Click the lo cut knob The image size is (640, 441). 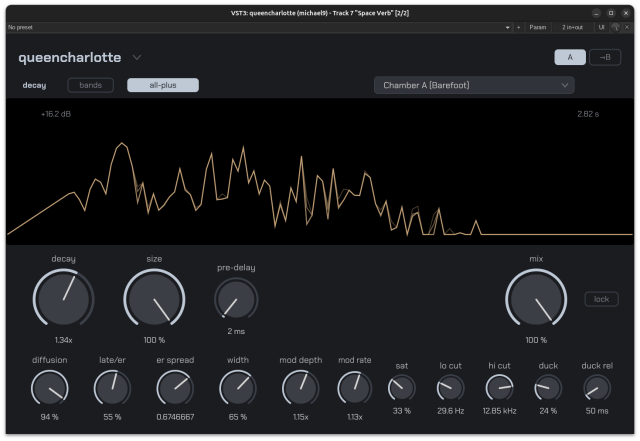click(x=451, y=388)
